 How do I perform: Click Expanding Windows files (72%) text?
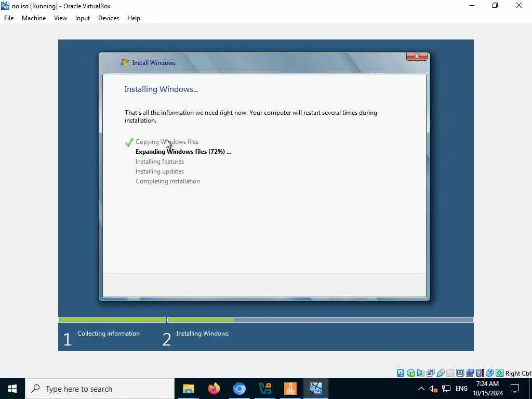pos(183,152)
